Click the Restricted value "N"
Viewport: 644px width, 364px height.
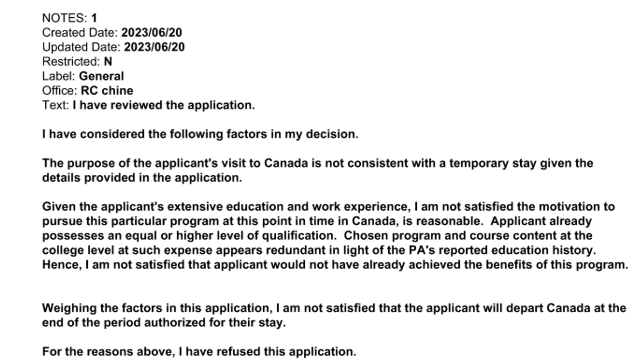click(108, 62)
